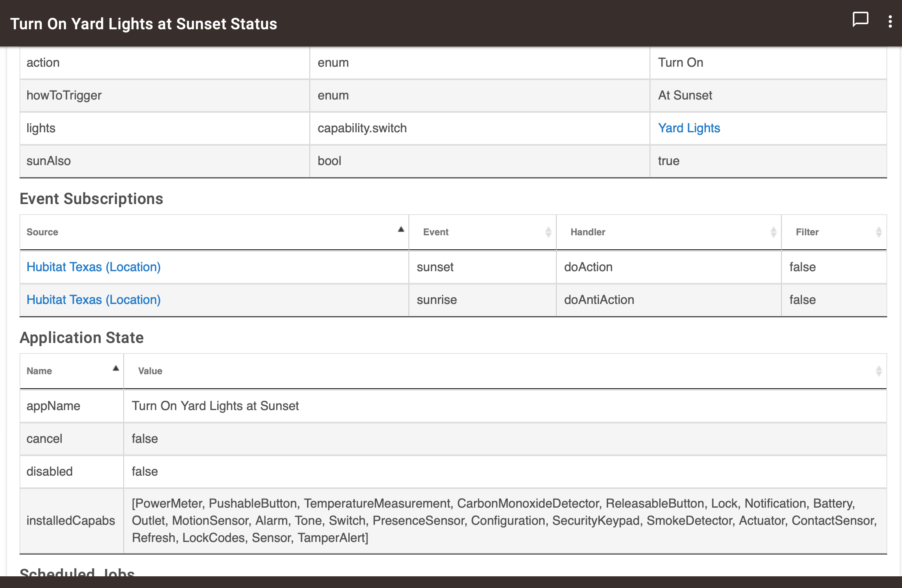Select the 'sunrise' event cell

(x=483, y=300)
